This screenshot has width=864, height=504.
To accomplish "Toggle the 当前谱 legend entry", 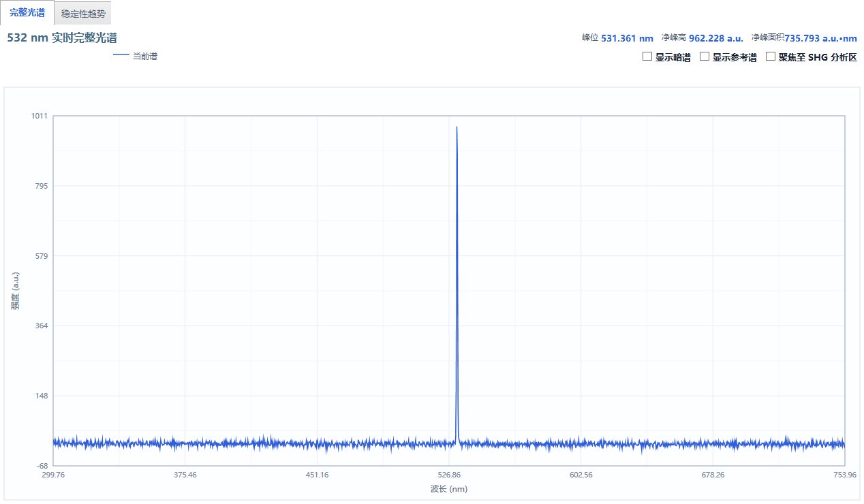I will coord(135,57).
